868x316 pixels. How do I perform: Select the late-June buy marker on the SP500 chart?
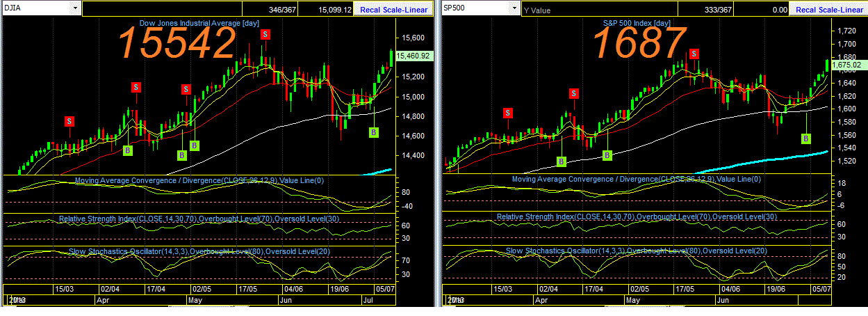coord(806,139)
